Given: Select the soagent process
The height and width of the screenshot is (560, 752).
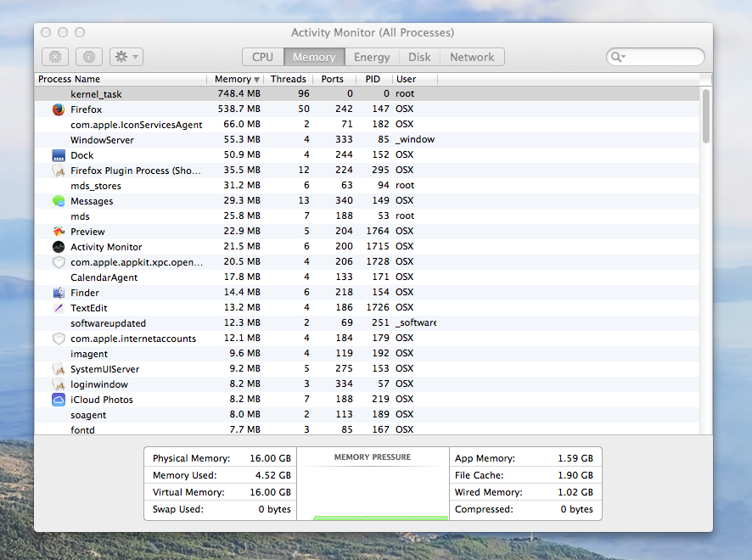Looking at the screenshot, I should pos(88,415).
